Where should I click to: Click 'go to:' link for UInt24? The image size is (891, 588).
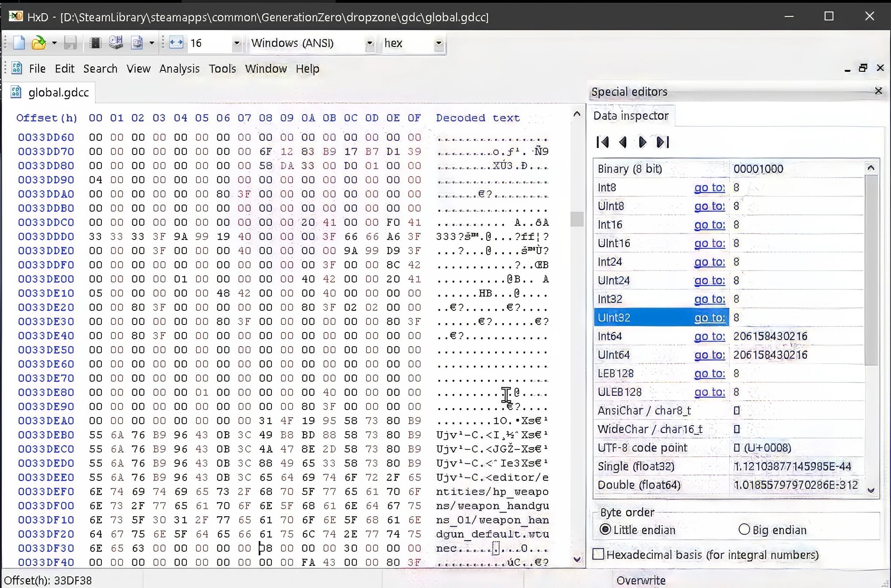click(709, 281)
